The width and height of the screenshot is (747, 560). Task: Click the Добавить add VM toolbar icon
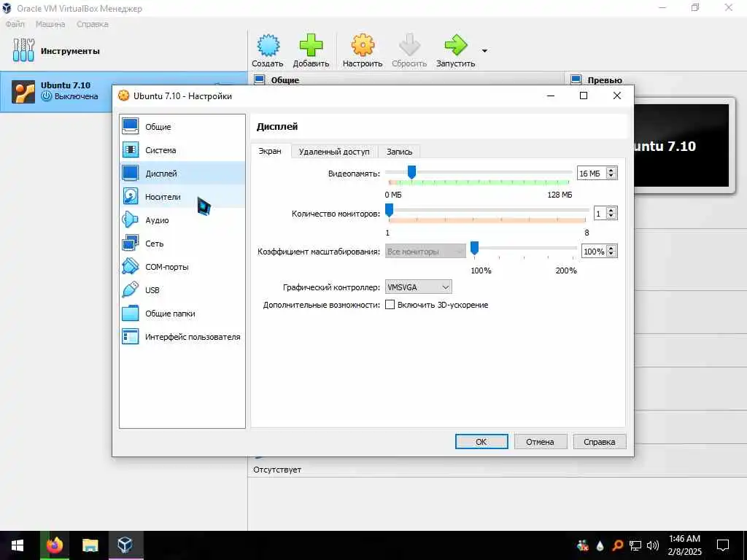pos(311,50)
